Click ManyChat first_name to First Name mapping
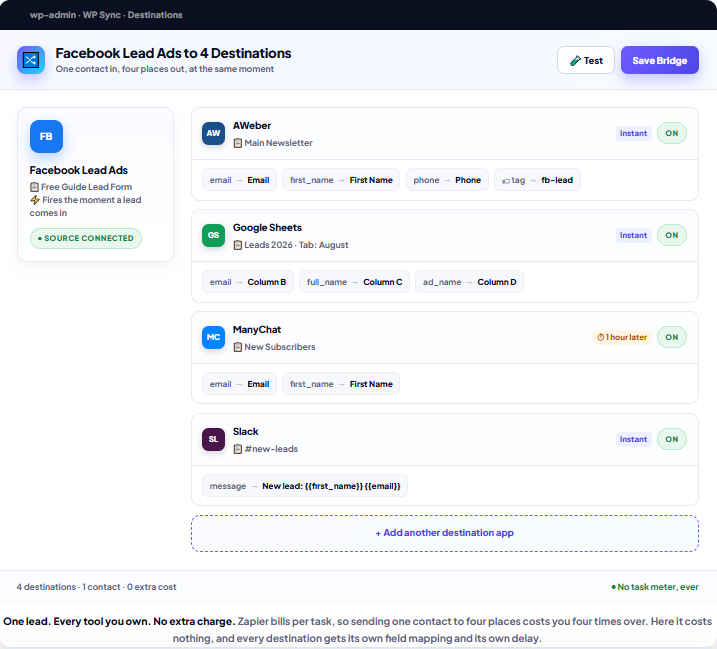 341,384
